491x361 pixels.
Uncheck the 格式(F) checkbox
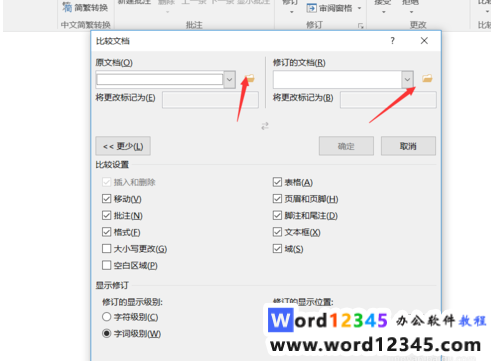[106, 232]
